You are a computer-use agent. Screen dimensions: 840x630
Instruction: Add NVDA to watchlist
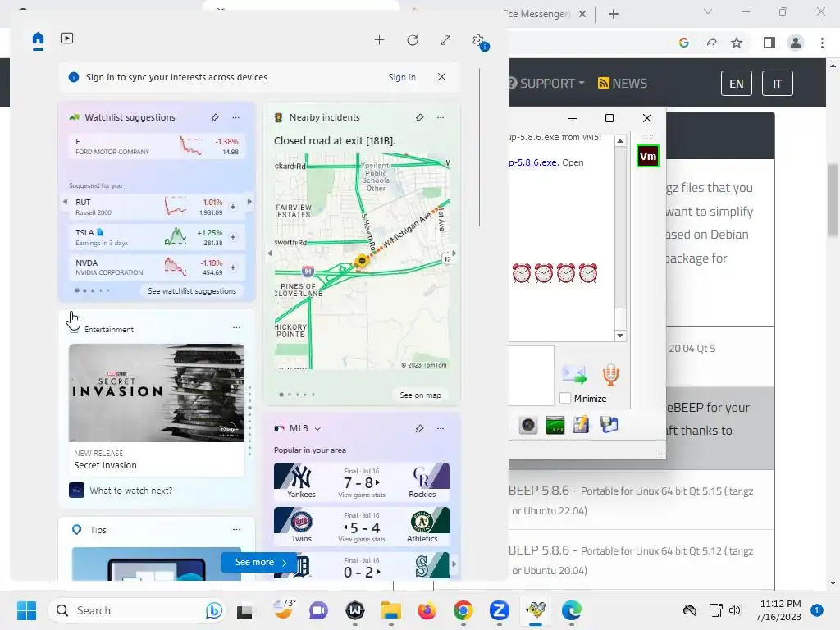point(233,267)
